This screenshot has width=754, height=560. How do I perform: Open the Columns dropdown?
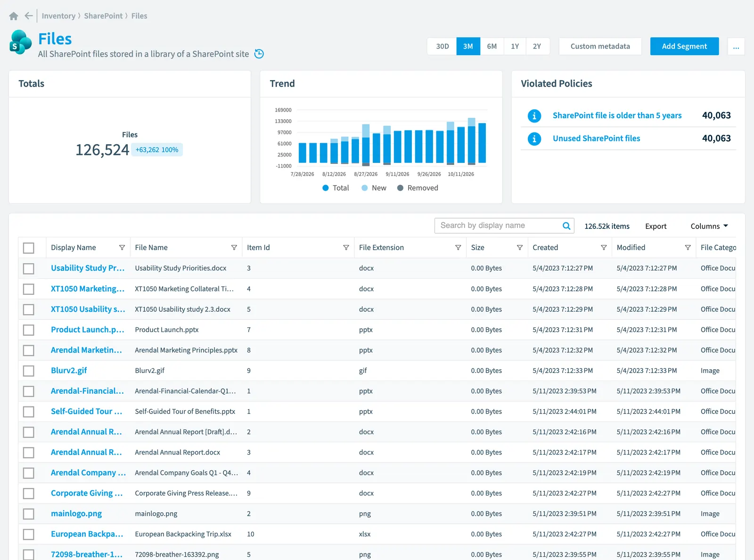(709, 226)
